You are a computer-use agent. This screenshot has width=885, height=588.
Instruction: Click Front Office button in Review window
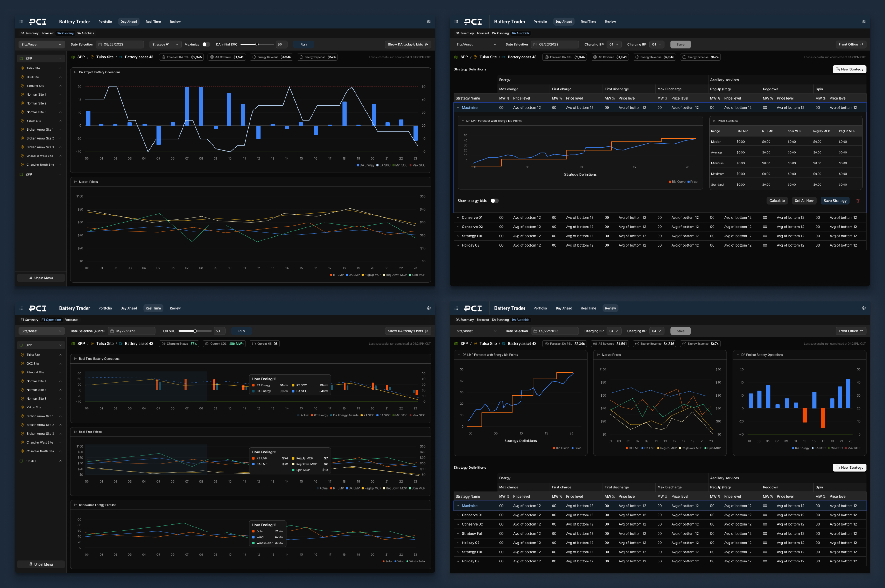click(x=851, y=331)
